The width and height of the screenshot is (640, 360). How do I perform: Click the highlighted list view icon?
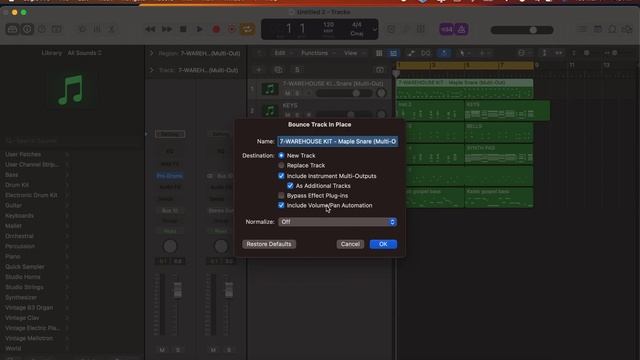coord(393,53)
